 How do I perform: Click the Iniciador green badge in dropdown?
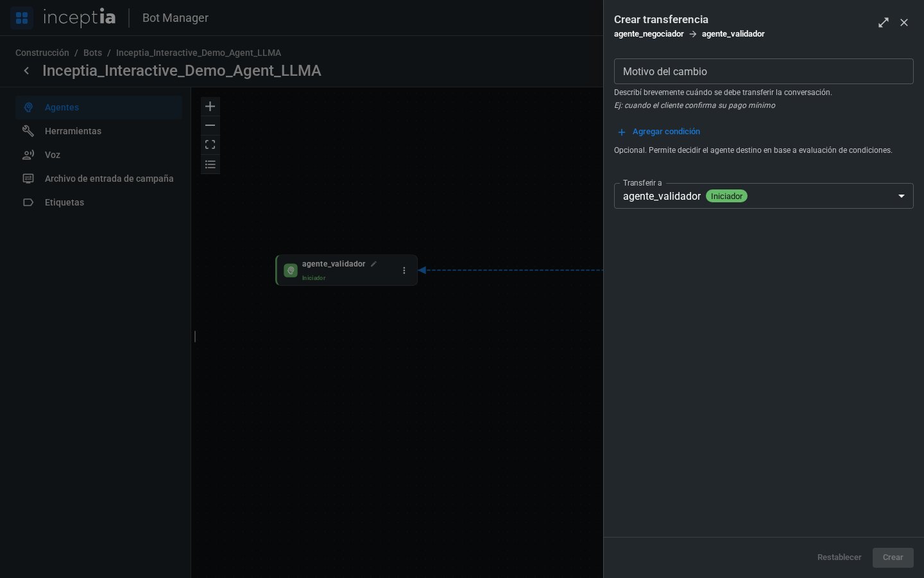[x=726, y=196]
